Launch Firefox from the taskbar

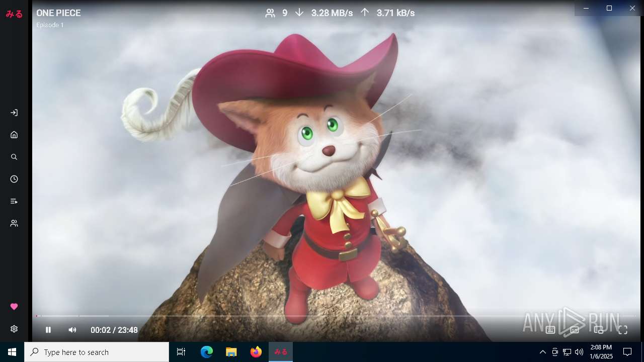click(x=256, y=352)
